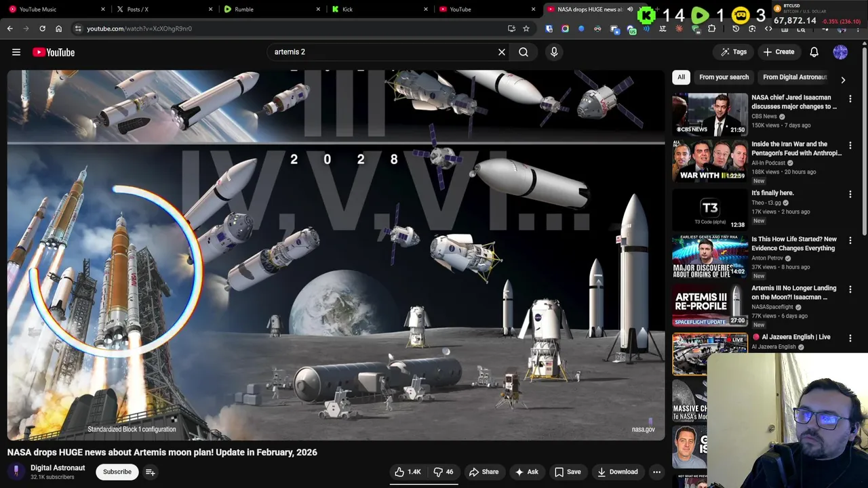Click the add-to-list icon beside Subscribe
868x488 pixels.
[151, 472]
